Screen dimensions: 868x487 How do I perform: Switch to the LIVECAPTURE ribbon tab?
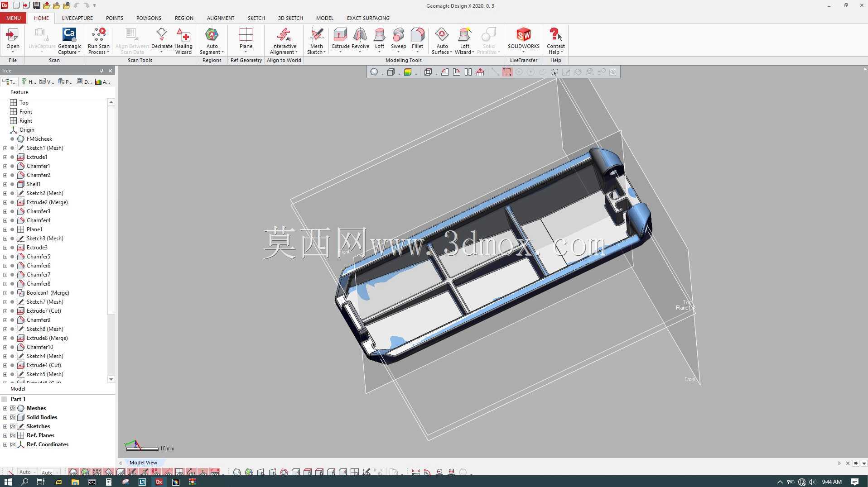pos(77,18)
